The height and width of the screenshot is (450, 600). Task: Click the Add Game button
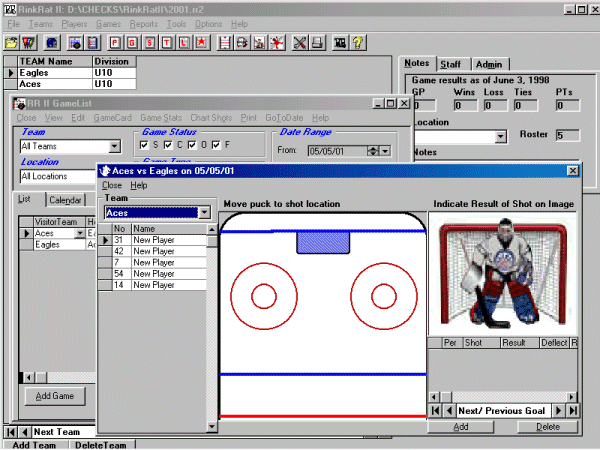pos(54,396)
